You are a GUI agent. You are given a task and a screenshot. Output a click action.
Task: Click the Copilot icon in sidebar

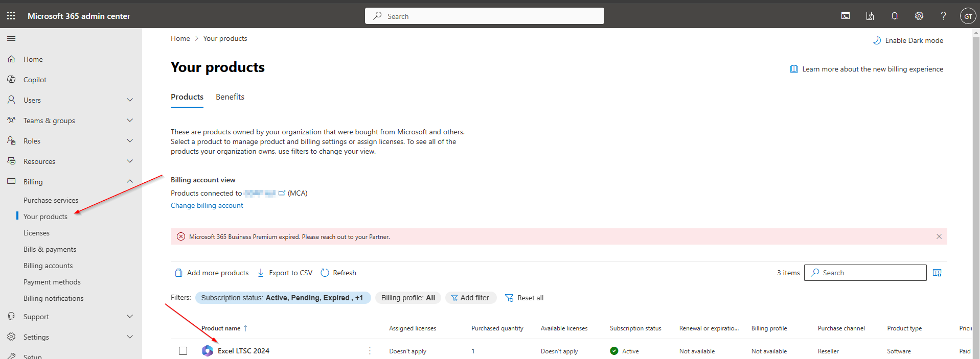click(x=11, y=80)
